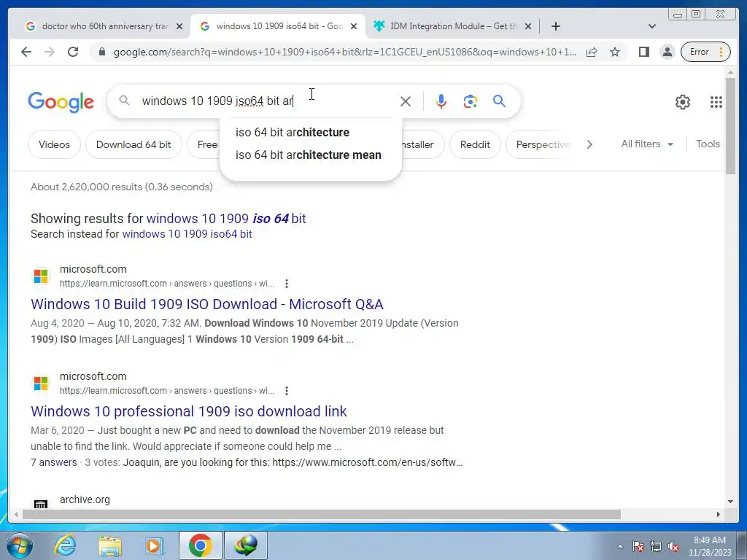Open the clock showing 8:49 AM
The height and width of the screenshot is (560, 747).
pyautogui.click(x=709, y=546)
